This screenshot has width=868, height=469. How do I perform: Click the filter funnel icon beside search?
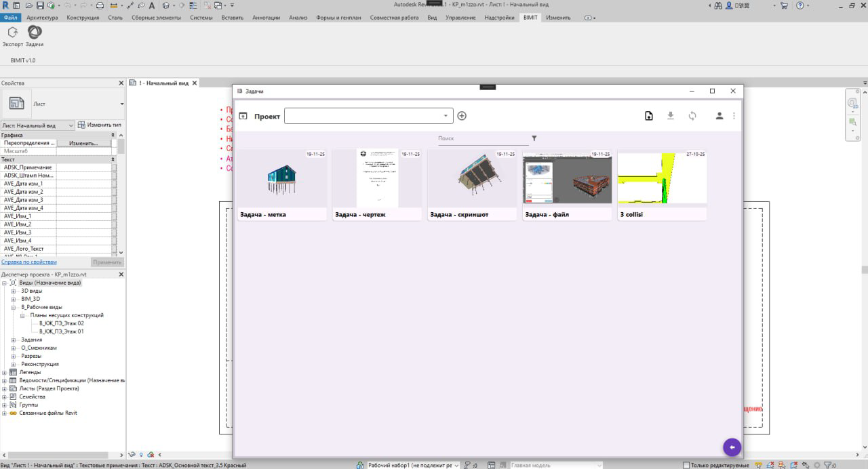534,138
